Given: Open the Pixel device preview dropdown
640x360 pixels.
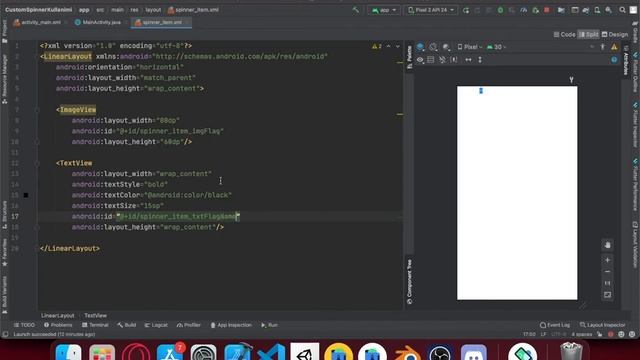Looking at the screenshot, I should pos(469,47).
